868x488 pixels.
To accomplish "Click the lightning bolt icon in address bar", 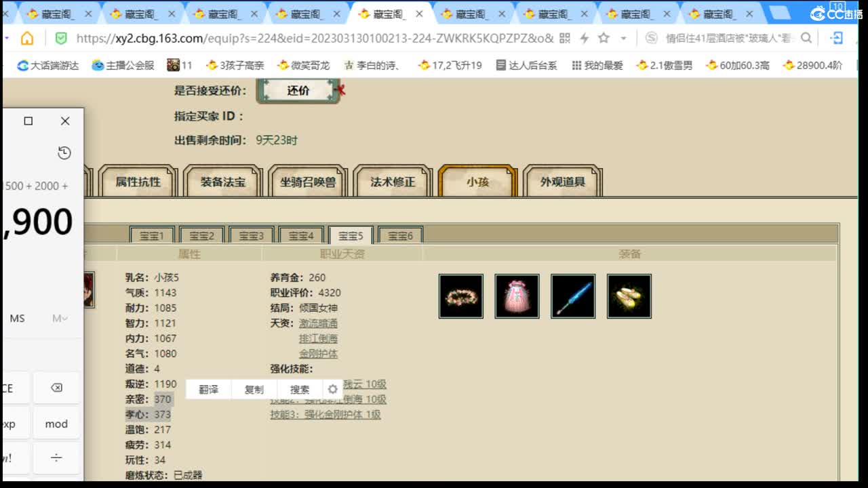I will click(583, 39).
